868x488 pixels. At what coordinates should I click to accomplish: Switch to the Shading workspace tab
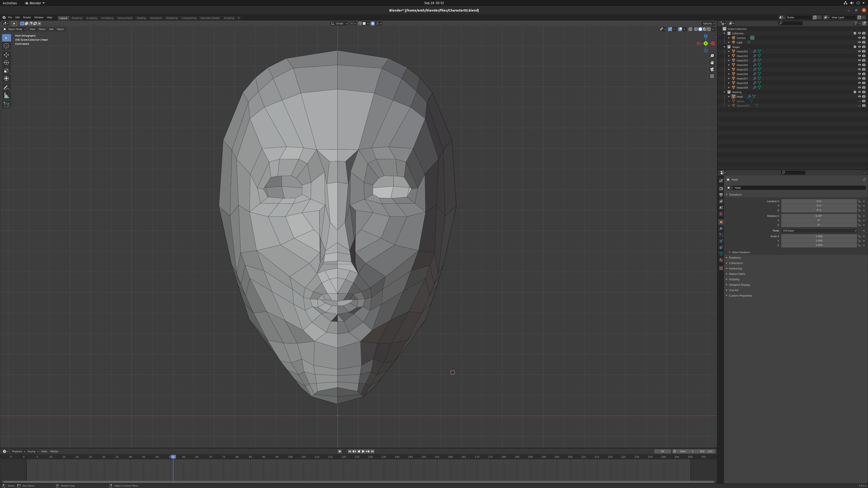click(141, 18)
